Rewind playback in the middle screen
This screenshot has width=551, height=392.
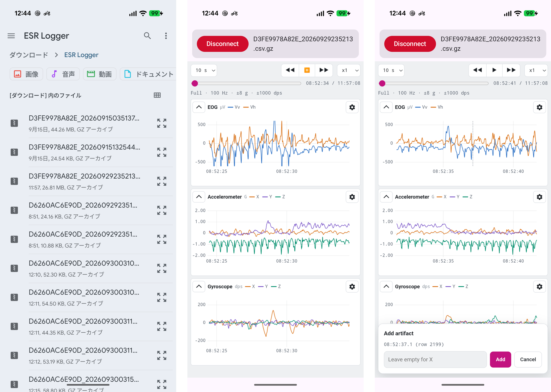290,70
